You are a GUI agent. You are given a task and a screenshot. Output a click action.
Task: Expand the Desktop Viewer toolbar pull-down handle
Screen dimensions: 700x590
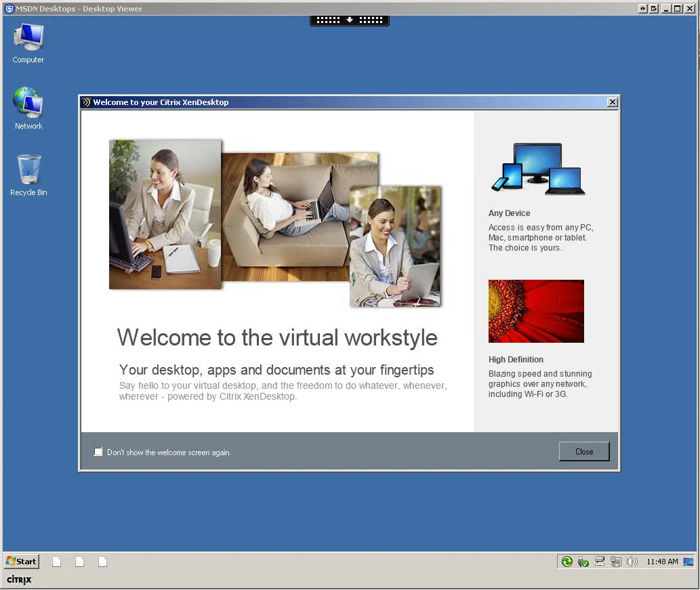pos(350,20)
